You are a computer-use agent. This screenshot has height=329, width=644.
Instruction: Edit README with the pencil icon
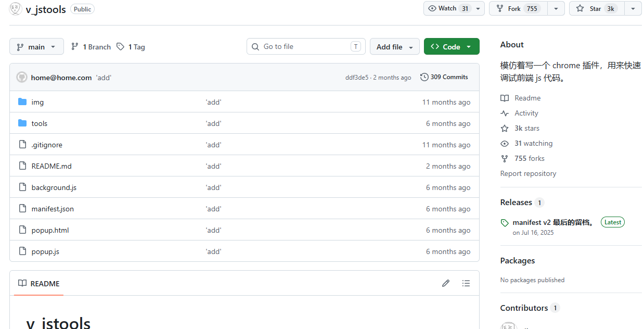point(446,283)
